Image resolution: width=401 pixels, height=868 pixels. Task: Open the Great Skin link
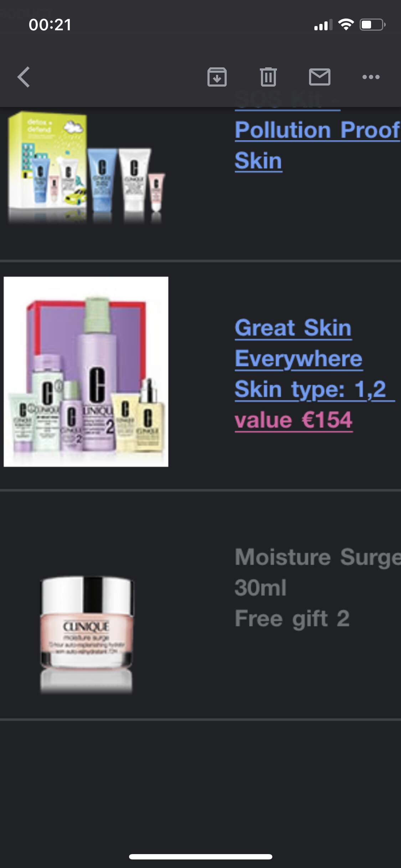[x=293, y=328]
